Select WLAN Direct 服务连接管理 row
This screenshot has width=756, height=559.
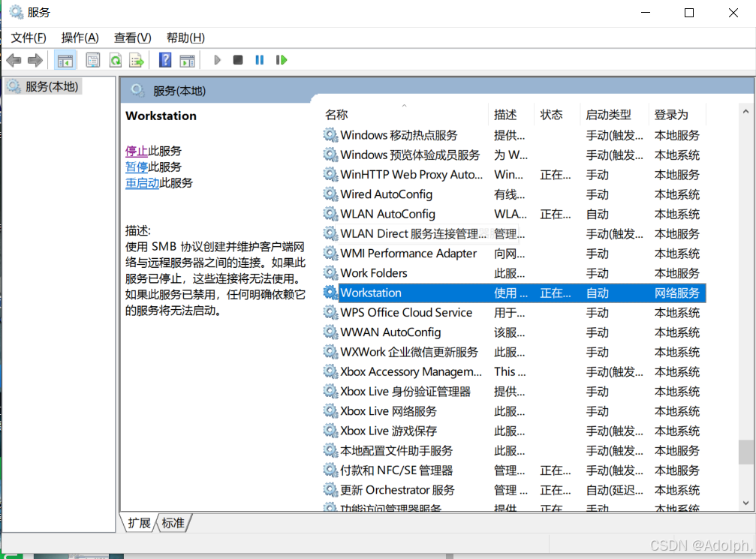coord(514,233)
